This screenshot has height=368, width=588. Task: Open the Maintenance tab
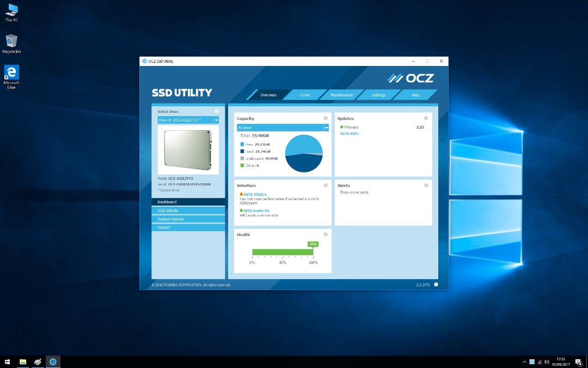[x=341, y=95]
